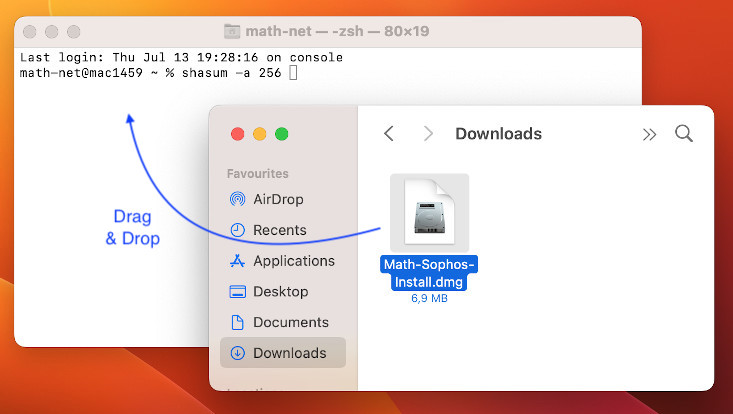
Task: Click the Terminal cursor after shasum command
Action: coord(293,73)
